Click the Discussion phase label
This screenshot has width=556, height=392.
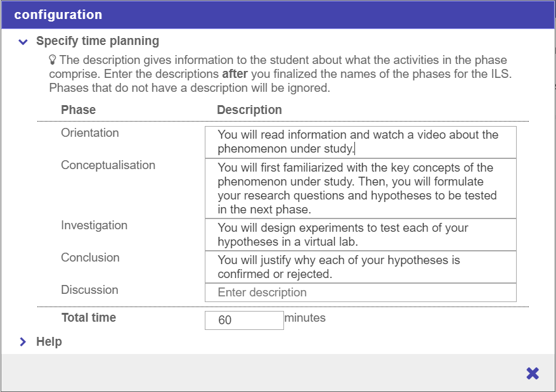coord(89,290)
